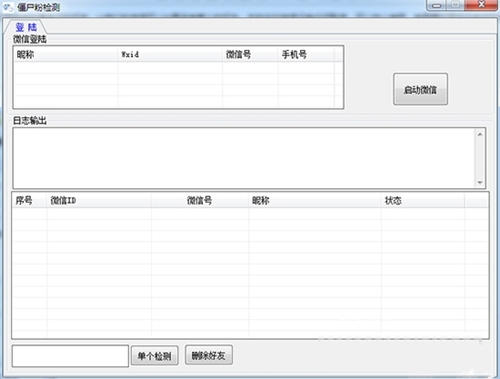Image resolution: width=500 pixels, height=379 pixels.
Task: Click the input field beside 单个检测
Action: [70, 356]
